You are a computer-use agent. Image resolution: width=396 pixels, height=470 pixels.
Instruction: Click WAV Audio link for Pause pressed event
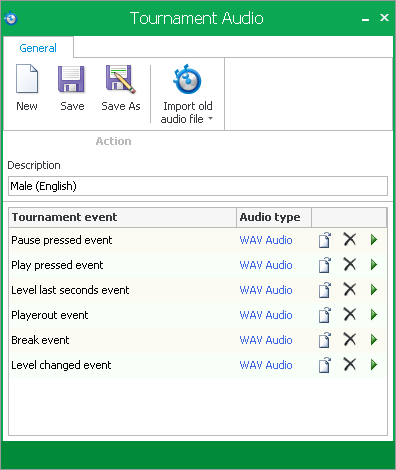click(x=266, y=240)
